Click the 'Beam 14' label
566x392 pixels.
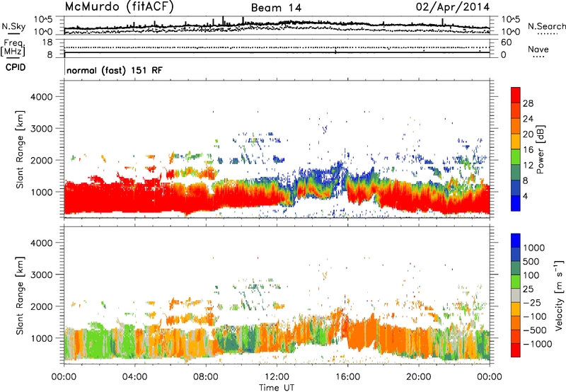coord(276,8)
